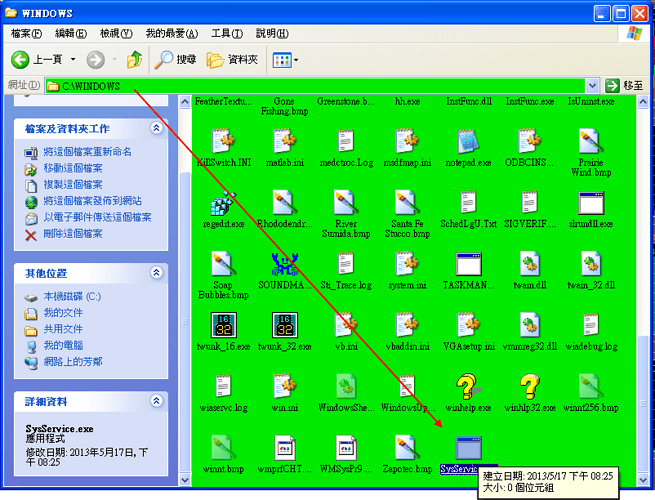Select the winhelp.exe question mark icon
Image resolution: width=655 pixels, height=500 pixels.
pos(468,386)
